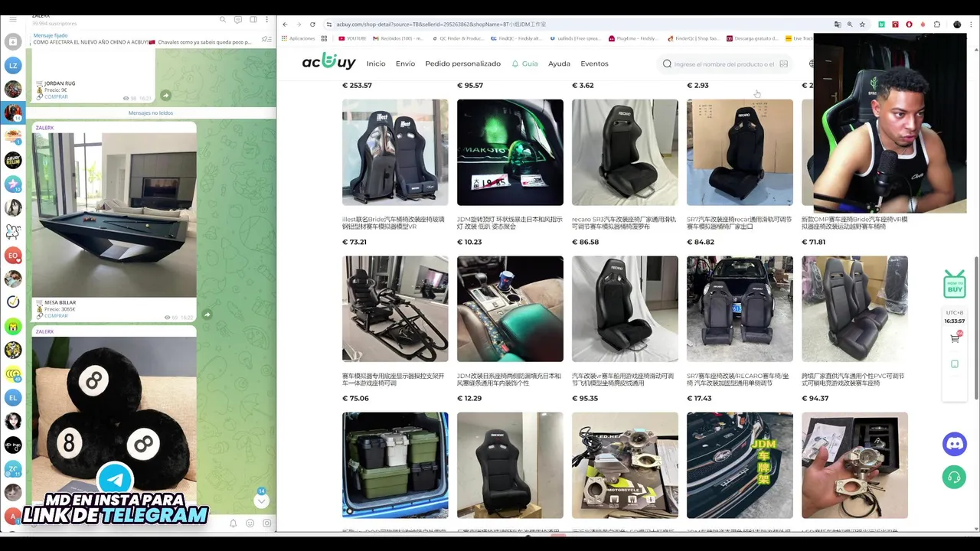Jump to latest unread messages arrow

261,500
